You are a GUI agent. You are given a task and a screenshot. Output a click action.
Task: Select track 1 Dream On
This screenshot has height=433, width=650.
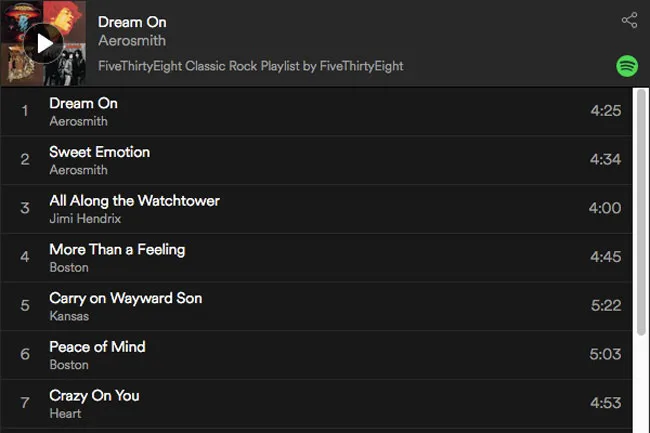click(x=316, y=111)
